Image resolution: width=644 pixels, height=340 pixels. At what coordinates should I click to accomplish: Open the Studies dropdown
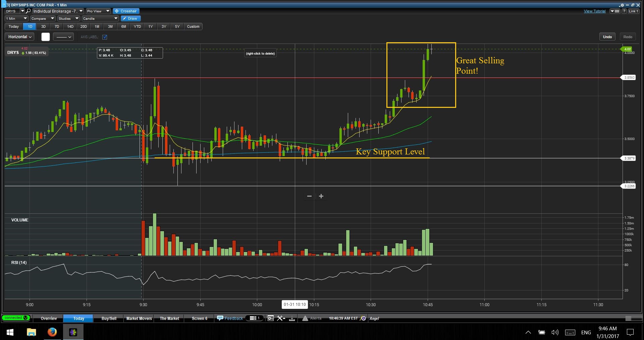[68, 18]
